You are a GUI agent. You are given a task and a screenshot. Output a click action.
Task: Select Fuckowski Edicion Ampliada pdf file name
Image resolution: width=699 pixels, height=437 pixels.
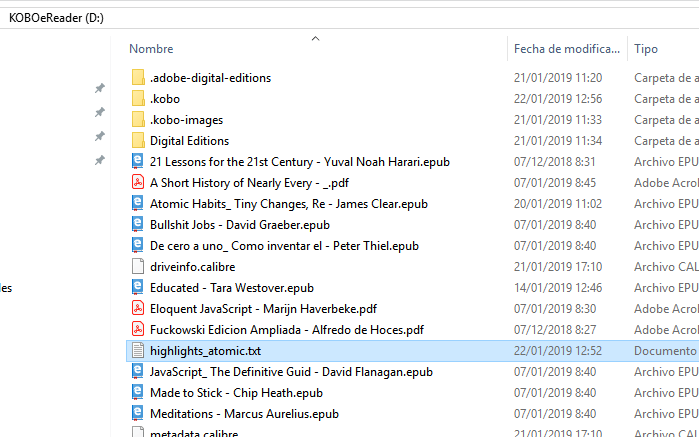coord(287,329)
